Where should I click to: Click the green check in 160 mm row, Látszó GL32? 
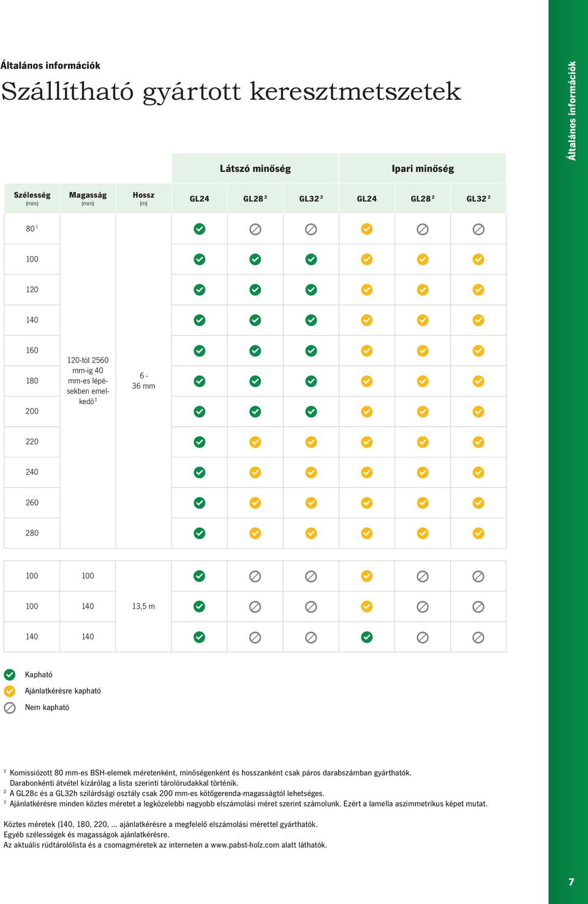point(311,351)
